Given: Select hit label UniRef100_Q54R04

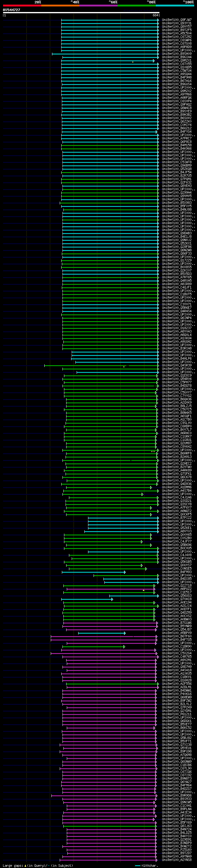Looking at the screenshot, I should (176, 379).
